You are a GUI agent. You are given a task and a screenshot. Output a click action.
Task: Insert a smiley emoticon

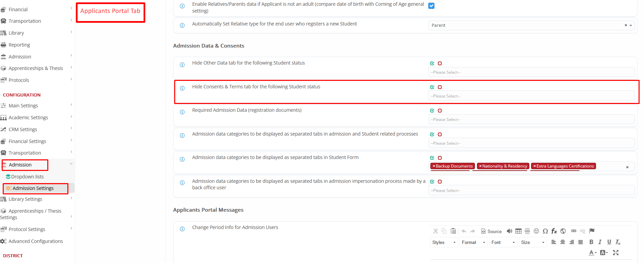536,231
